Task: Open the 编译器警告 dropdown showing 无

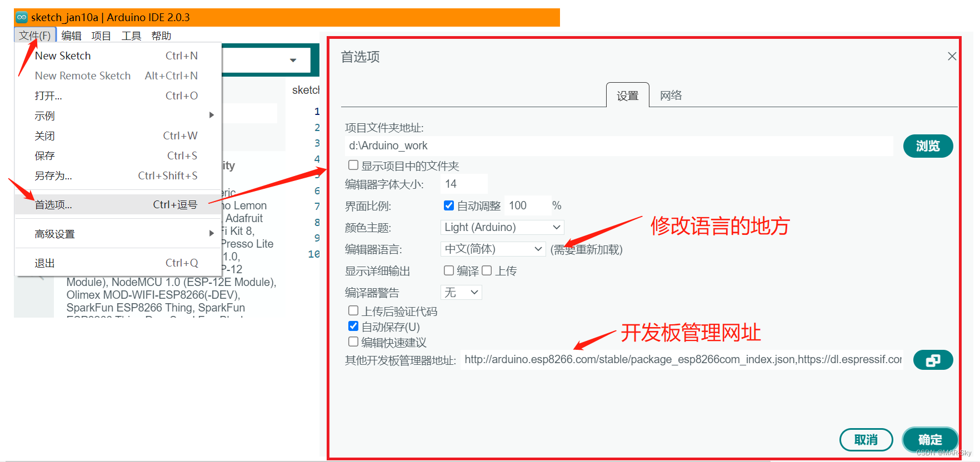Action: 461,292
